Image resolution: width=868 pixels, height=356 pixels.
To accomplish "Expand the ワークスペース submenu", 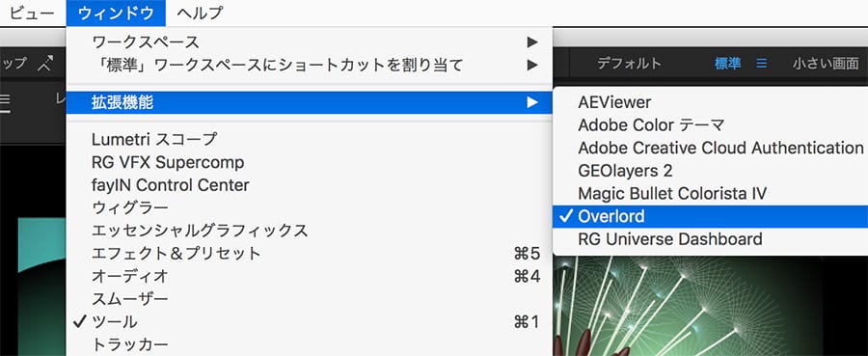I will pyautogui.click(x=309, y=42).
